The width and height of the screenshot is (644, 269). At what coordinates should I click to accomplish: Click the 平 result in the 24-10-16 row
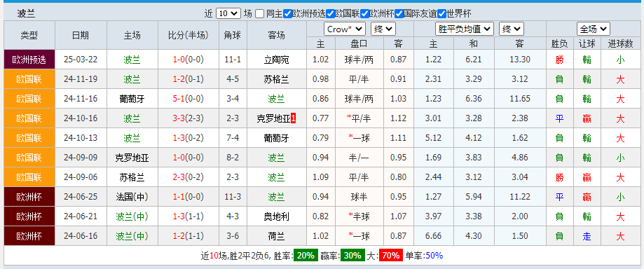(x=559, y=118)
